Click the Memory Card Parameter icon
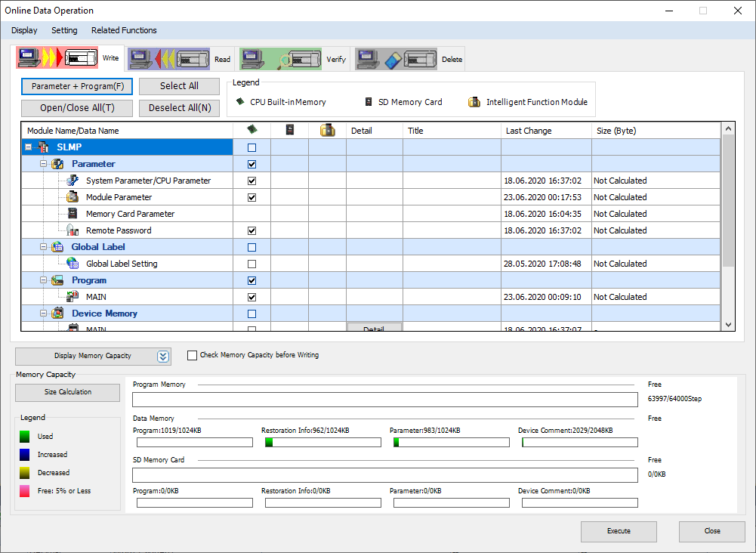 [x=73, y=214]
